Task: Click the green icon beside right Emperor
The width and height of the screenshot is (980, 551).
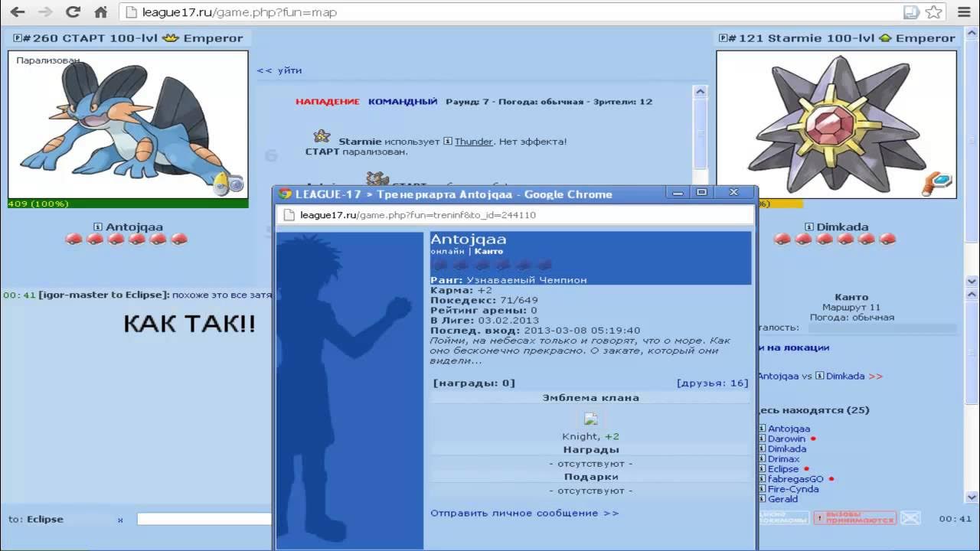Action: [x=885, y=37]
